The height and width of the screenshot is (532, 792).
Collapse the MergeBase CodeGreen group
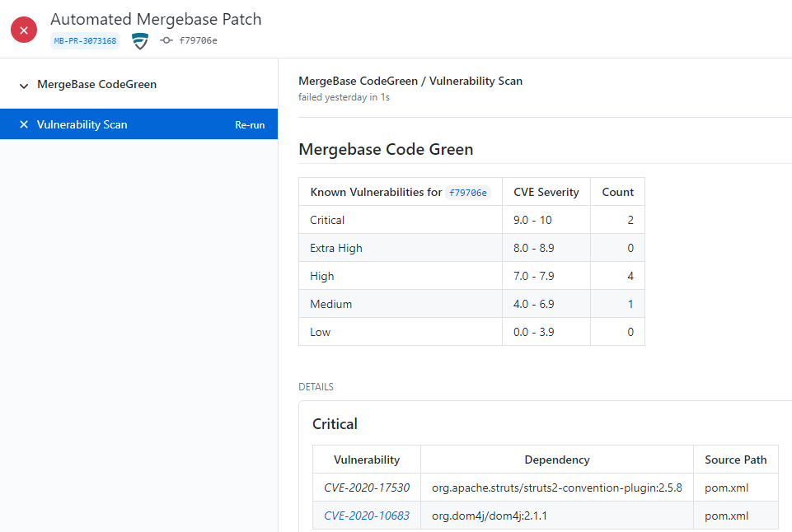(x=24, y=86)
